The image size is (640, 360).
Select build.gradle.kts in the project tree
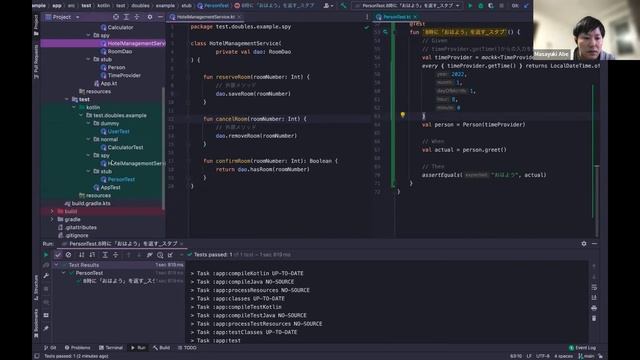pyautogui.click(x=87, y=203)
